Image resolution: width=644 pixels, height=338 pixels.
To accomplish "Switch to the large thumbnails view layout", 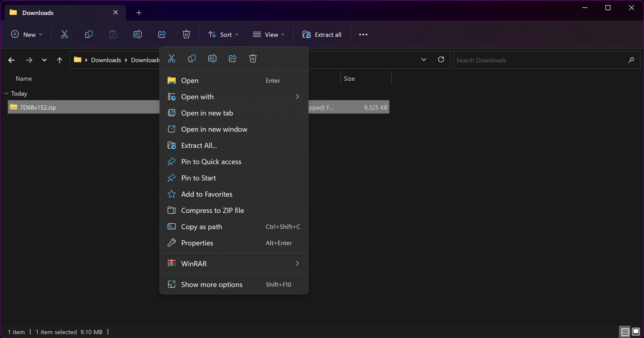I will pyautogui.click(x=636, y=332).
